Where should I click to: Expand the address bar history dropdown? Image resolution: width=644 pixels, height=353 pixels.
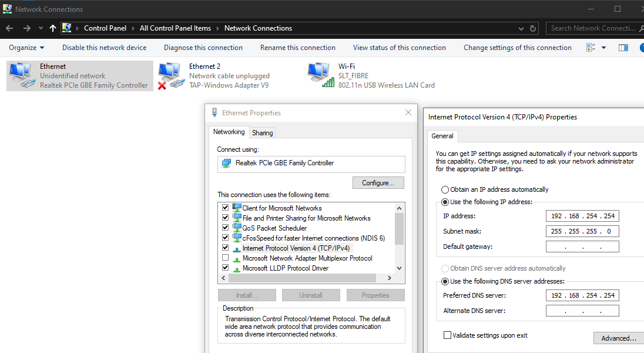(521, 28)
